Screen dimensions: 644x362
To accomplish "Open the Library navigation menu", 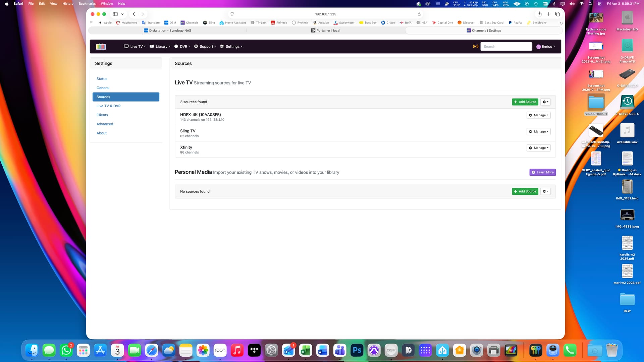I will pos(160,47).
